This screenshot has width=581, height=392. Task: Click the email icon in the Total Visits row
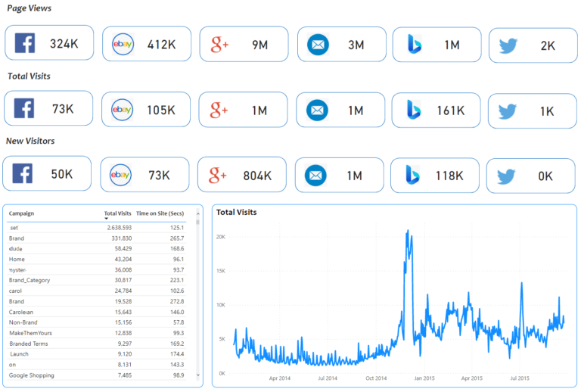(x=317, y=110)
